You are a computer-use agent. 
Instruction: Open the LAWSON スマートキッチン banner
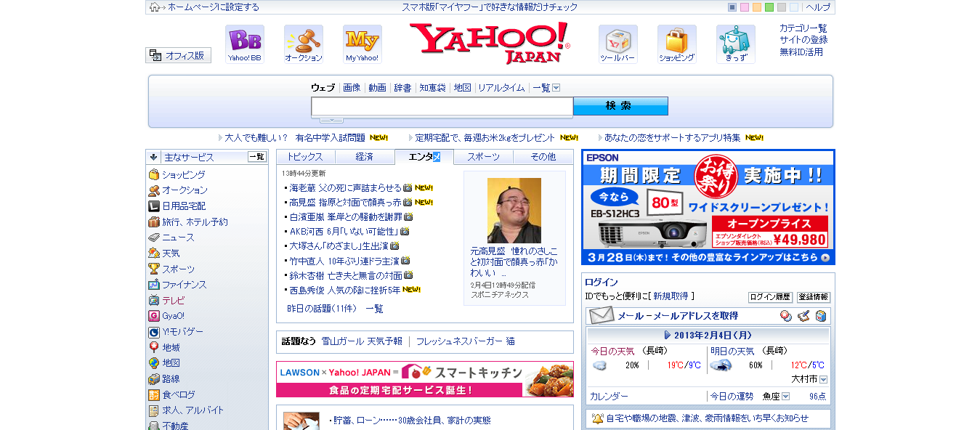(425, 379)
